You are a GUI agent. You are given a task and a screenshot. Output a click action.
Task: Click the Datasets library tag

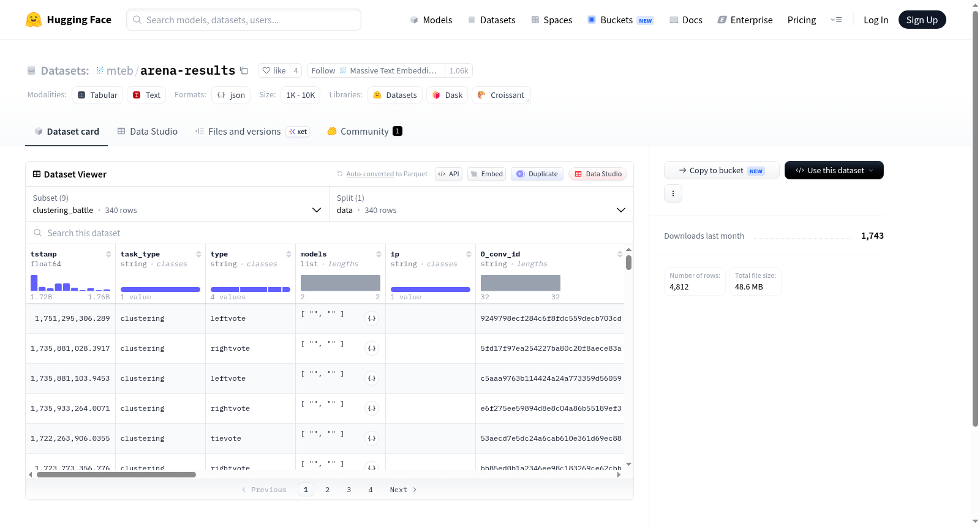tap(395, 95)
